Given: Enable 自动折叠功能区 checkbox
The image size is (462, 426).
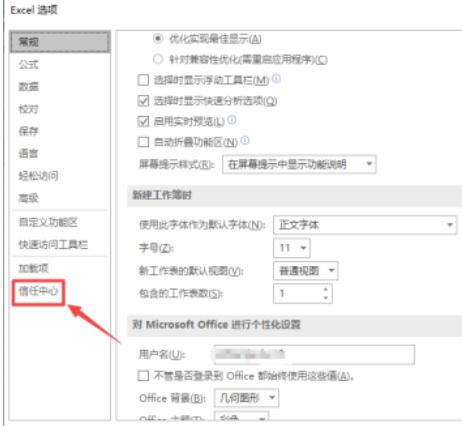Looking at the screenshot, I should pyautogui.click(x=143, y=142).
